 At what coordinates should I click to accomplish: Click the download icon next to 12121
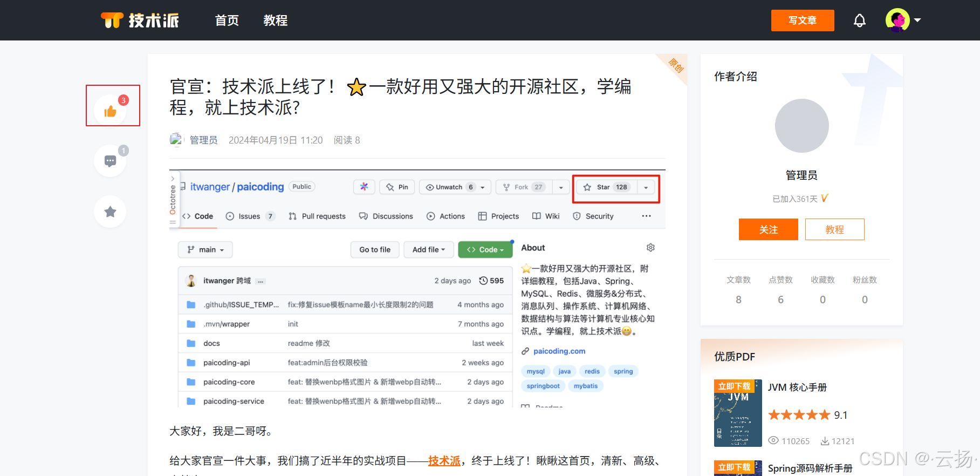coord(825,441)
